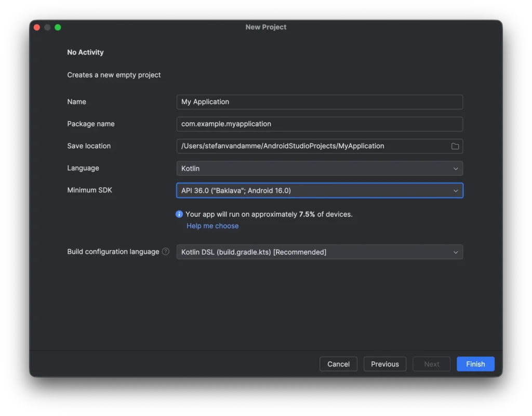Click the green zoom button in titlebar

point(59,27)
